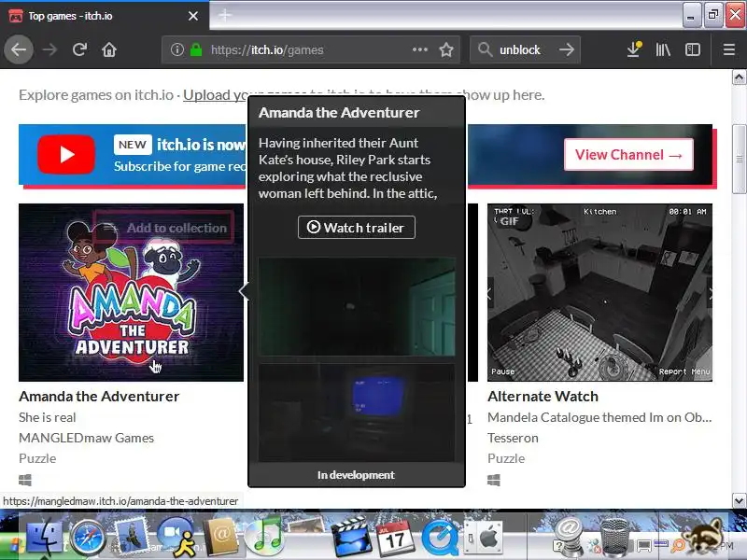Screen dimensions: 747x560
Task: Close the Top games itch.io tab
Action: [193, 16]
